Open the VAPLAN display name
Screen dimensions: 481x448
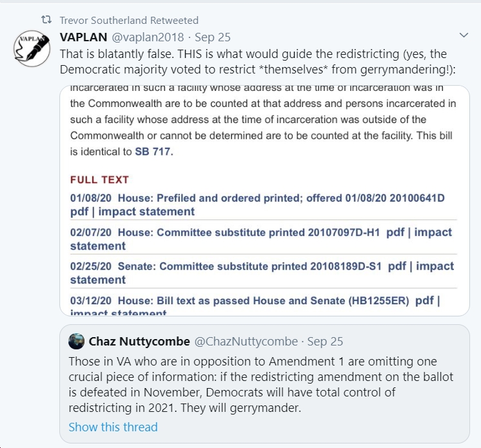tap(83, 37)
